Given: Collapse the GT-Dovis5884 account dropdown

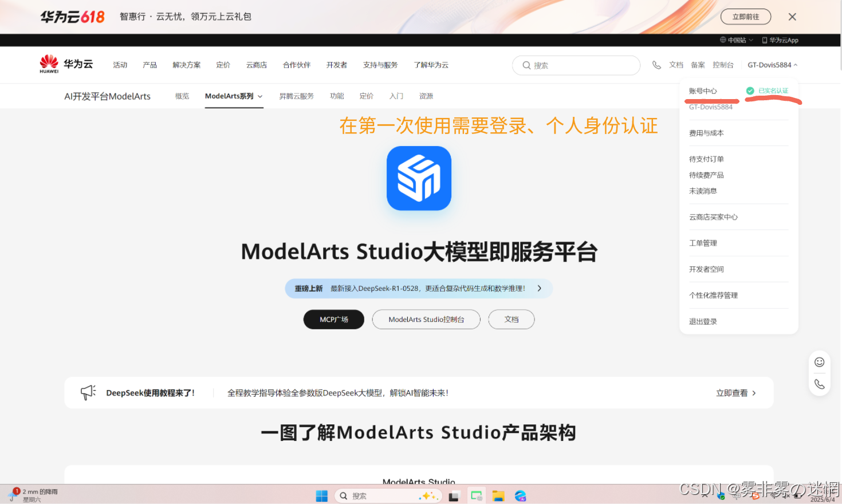Looking at the screenshot, I should coord(772,65).
